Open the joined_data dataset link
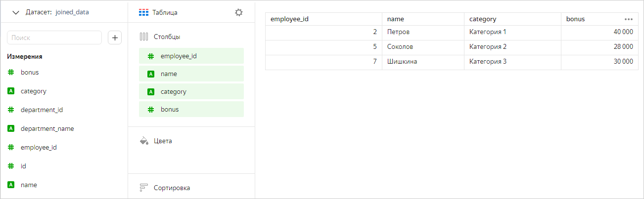 point(72,12)
